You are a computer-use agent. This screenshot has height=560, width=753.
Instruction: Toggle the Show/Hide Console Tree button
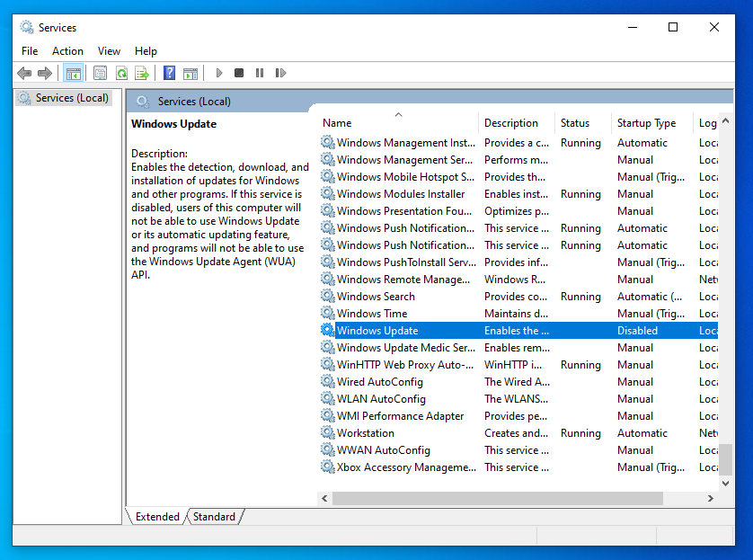point(74,73)
